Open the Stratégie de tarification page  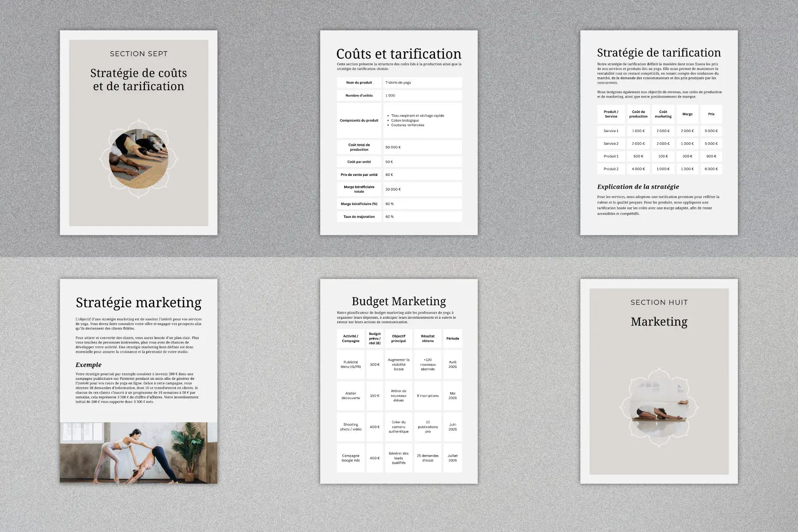(659, 133)
